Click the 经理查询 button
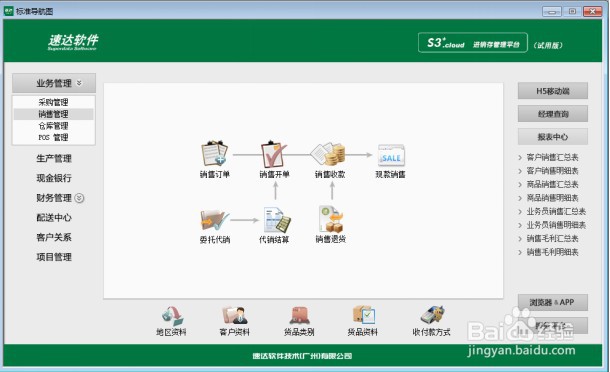Viewport: 610px width, 372px height. pos(552,114)
